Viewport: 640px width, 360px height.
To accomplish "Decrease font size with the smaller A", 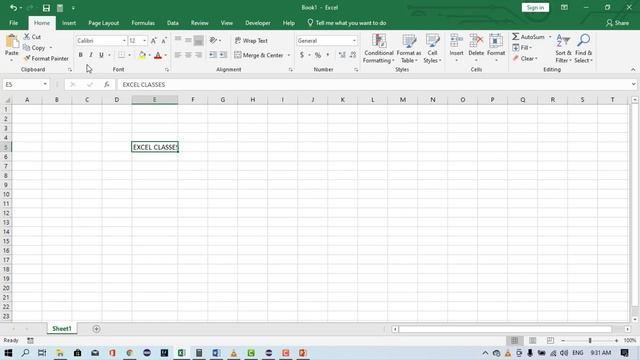I will pyautogui.click(x=164, y=41).
